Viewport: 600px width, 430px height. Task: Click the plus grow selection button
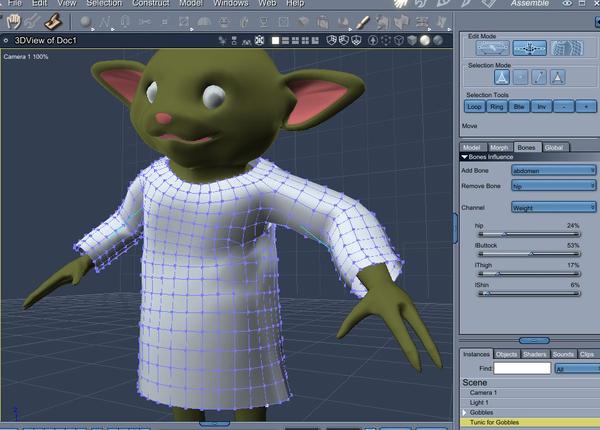pyautogui.click(x=586, y=107)
